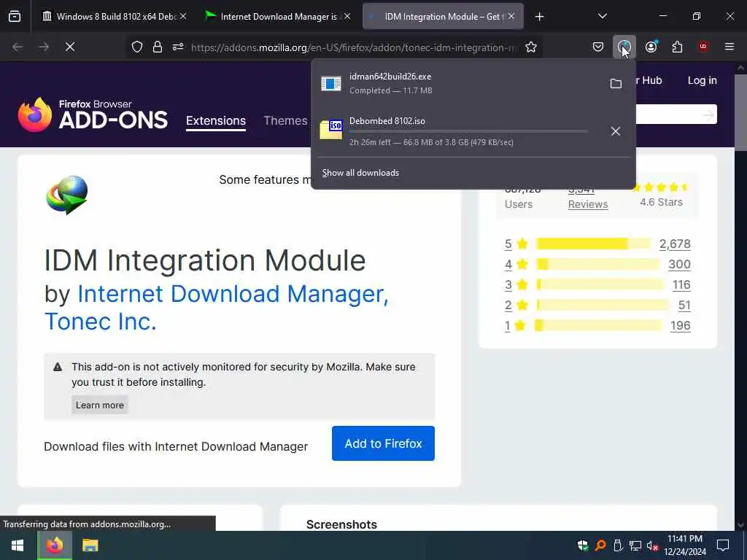Click the Firefox Browser ADD-ONS logo
Image resolution: width=747 pixels, height=560 pixels.
[x=93, y=114]
